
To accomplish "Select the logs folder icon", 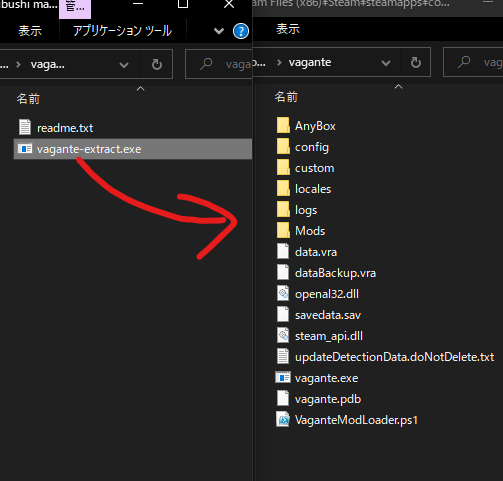I will pos(283,209).
